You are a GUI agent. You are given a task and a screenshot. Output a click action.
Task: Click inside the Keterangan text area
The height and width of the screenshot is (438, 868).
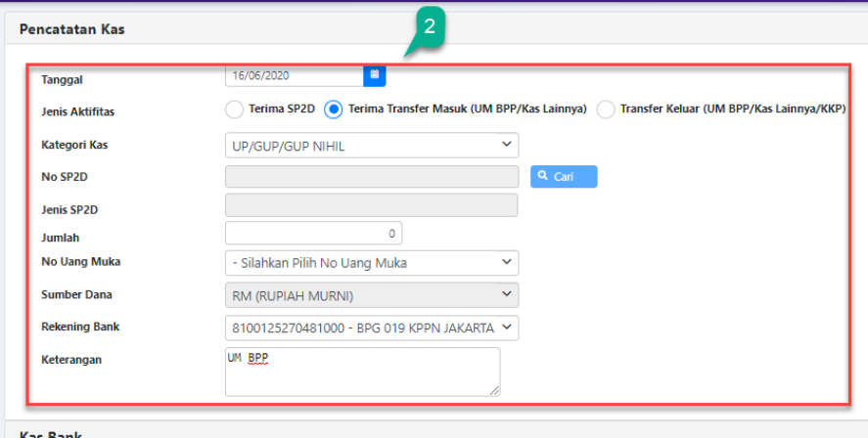362,372
